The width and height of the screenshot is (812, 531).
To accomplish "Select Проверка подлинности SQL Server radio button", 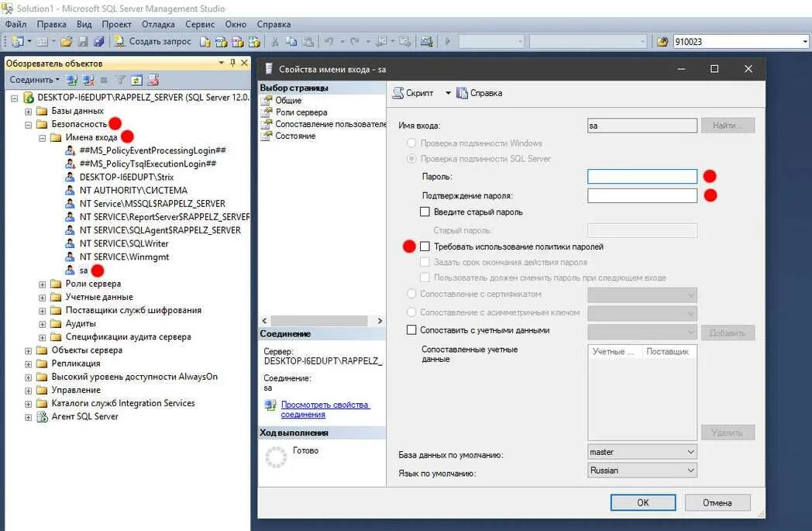I will (411, 158).
